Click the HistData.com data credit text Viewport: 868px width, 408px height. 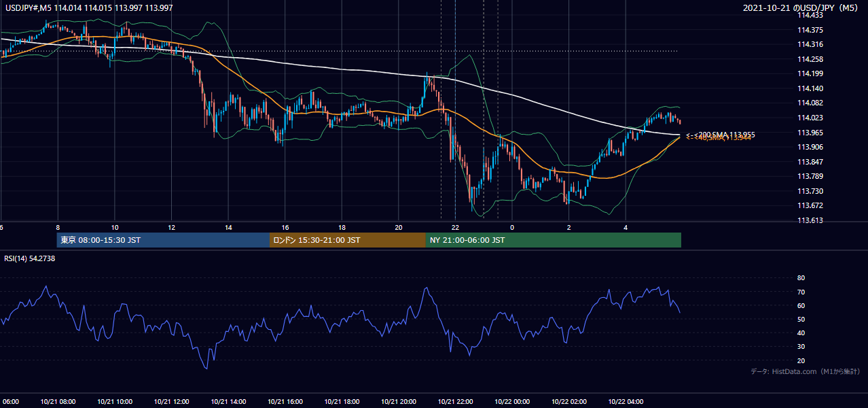pos(805,371)
